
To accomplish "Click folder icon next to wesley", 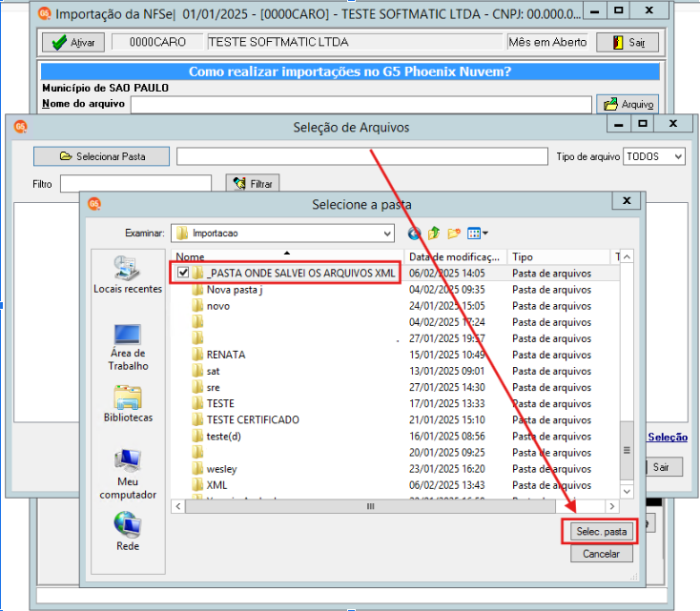I will click(197, 469).
